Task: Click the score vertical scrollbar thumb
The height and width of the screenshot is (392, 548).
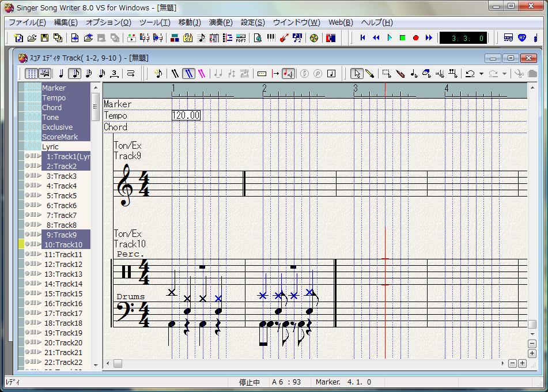Action: click(x=531, y=324)
